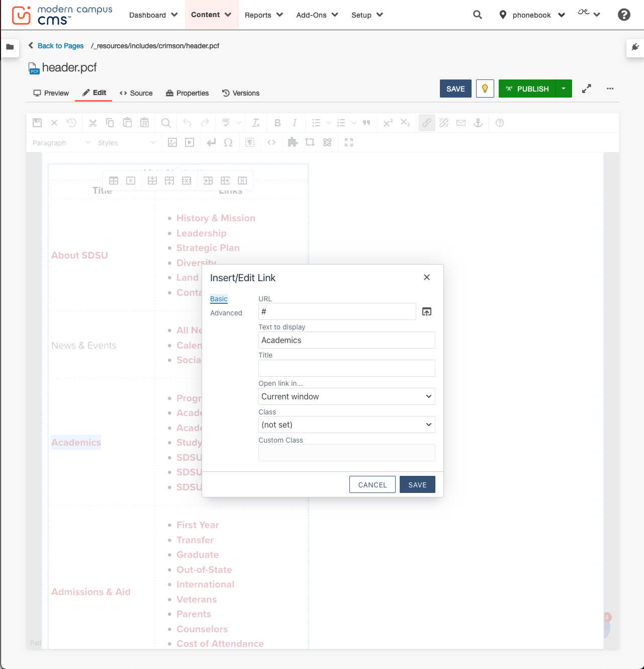The height and width of the screenshot is (669, 644).
Task: Open the Paragraph format dropdown
Action: [x=61, y=143]
